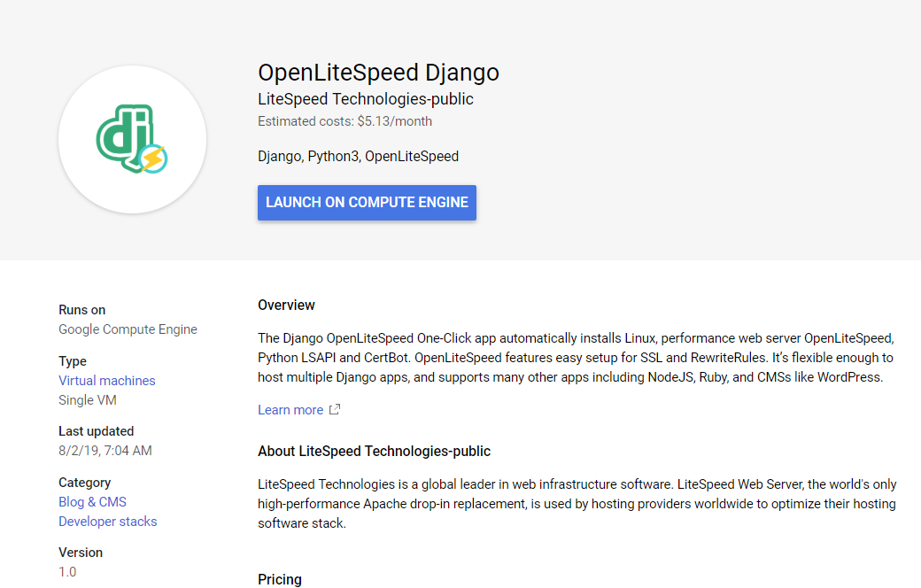Open the Developer stacks category link

(x=107, y=522)
